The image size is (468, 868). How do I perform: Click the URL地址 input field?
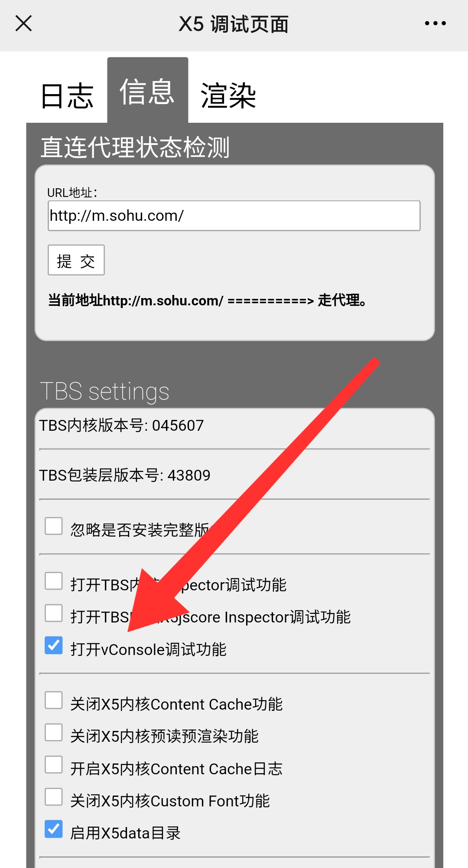coord(234,216)
